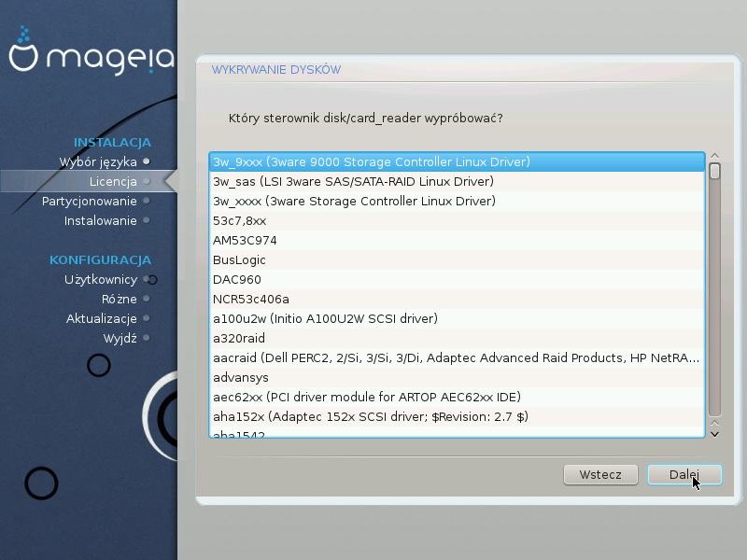The height and width of the screenshot is (560, 747).
Task: Click the scroll up arrow above list scrollbar
Action: (x=714, y=155)
